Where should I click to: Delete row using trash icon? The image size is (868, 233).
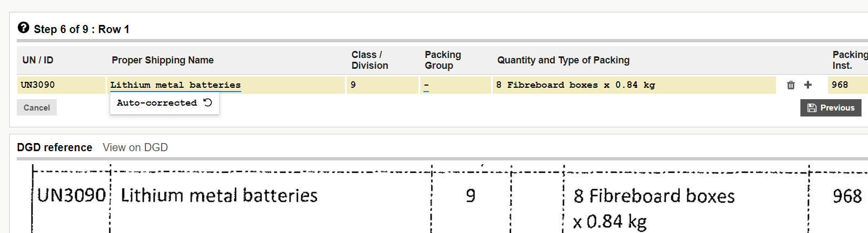[x=791, y=85]
